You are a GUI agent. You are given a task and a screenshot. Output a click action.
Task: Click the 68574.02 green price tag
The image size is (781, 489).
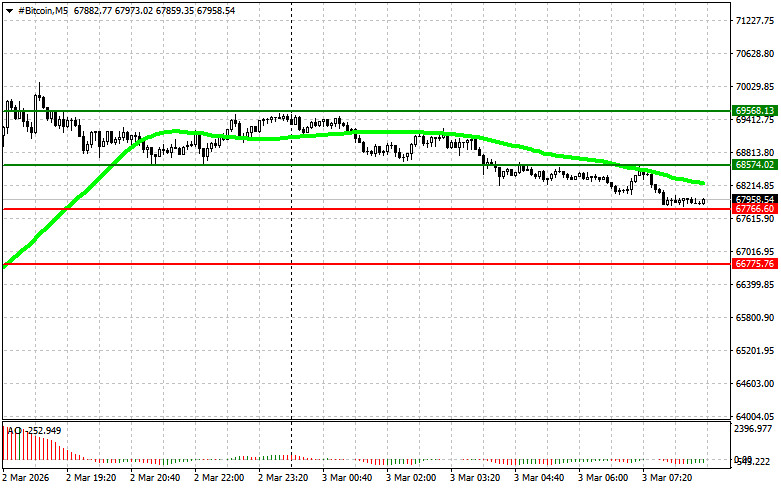(755, 164)
